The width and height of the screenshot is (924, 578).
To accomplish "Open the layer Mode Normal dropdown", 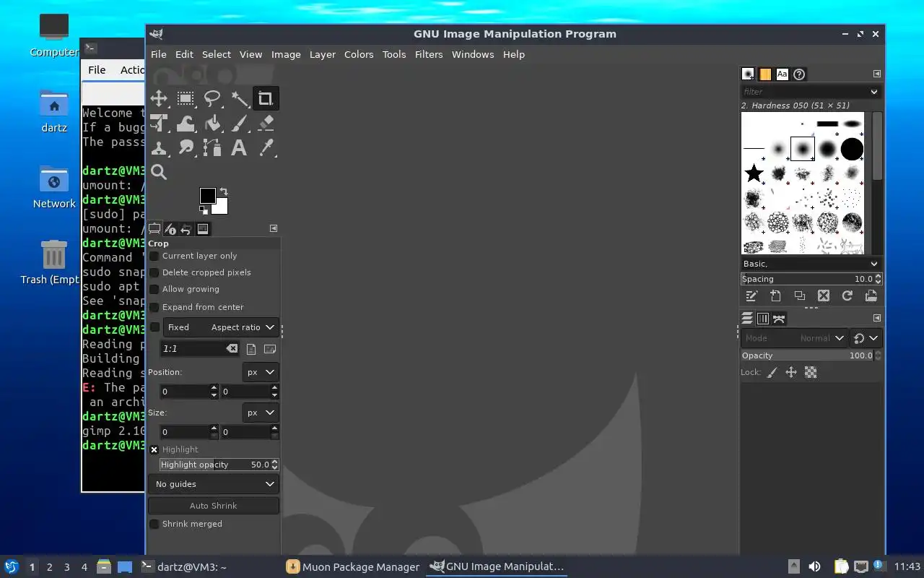I will [795, 338].
